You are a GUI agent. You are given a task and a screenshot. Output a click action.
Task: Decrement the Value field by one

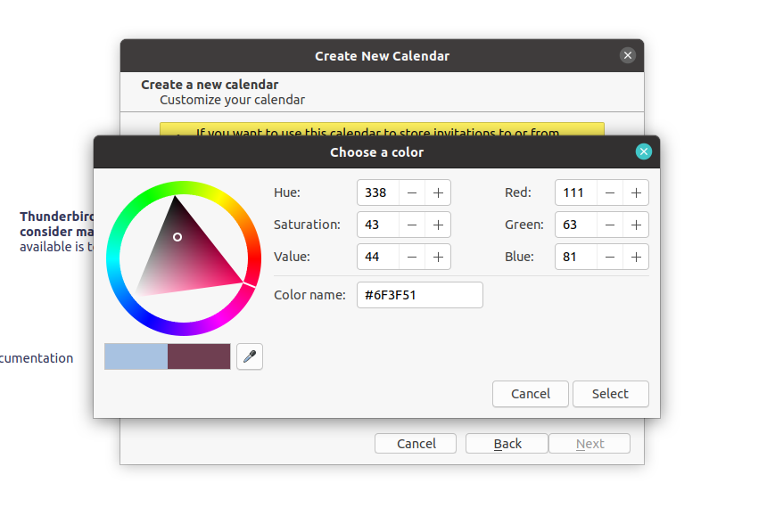tap(411, 257)
